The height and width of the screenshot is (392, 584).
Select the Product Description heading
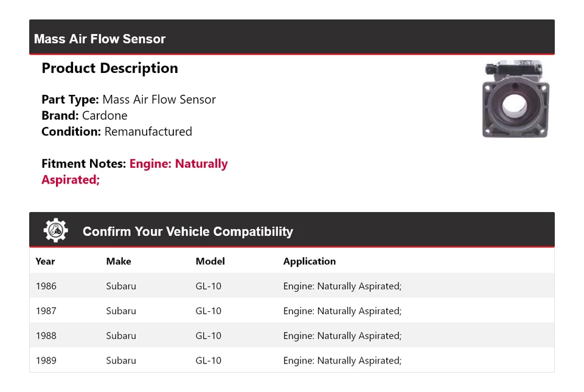[109, 68]
